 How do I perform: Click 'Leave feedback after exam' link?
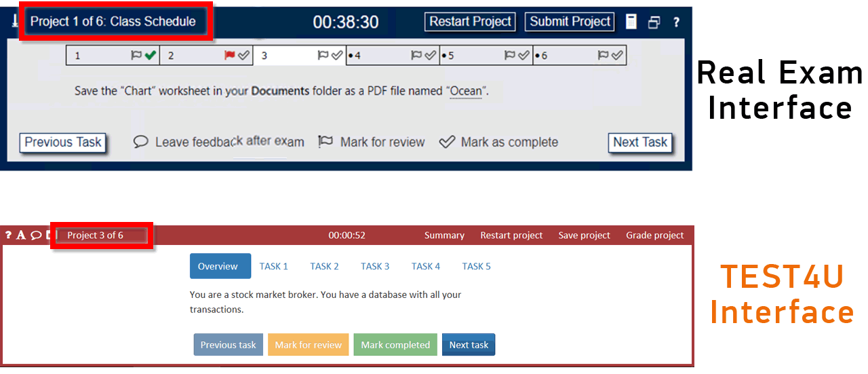218,142
